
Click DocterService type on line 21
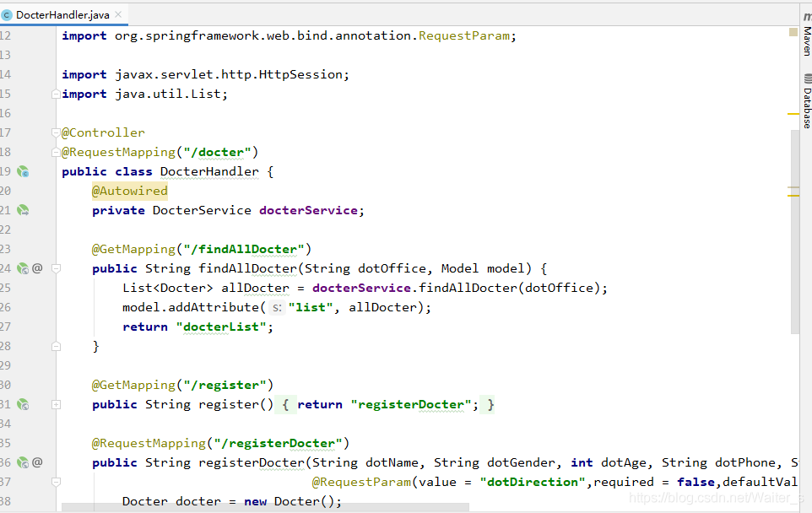[x=202, y=211]
